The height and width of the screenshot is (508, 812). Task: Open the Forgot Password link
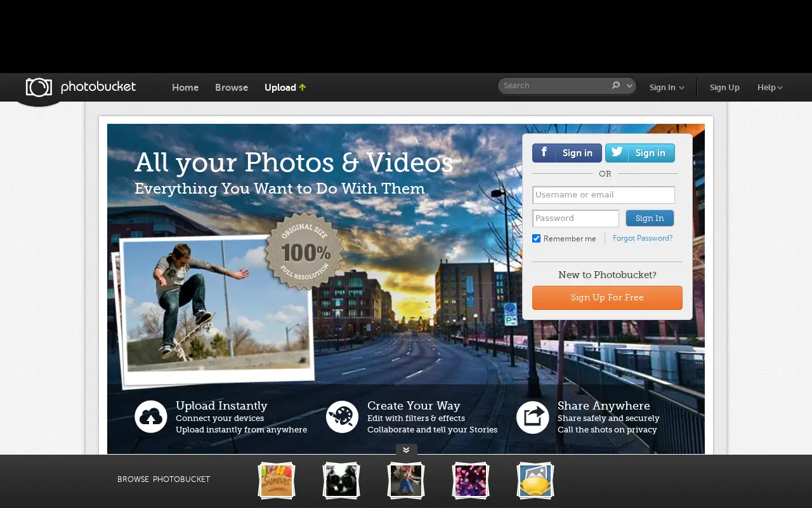click(x=643, y=238)
